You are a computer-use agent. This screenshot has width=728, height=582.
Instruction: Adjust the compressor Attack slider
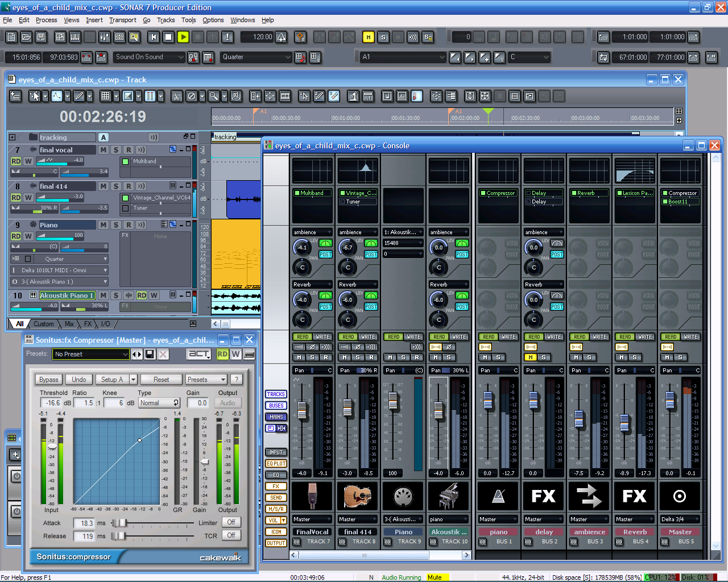tap(119, 523)
